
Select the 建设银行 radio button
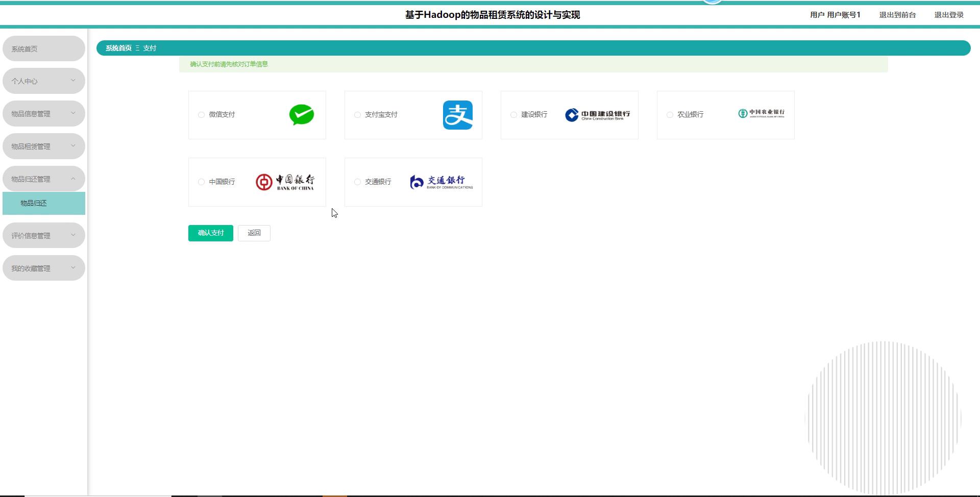(513, 115)
